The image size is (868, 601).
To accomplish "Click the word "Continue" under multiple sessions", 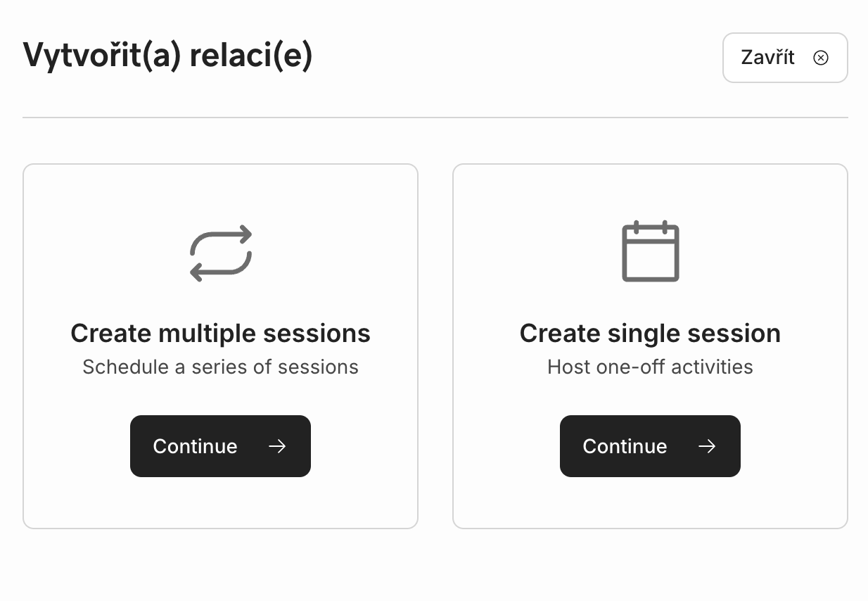I will [x=195, y=446].
